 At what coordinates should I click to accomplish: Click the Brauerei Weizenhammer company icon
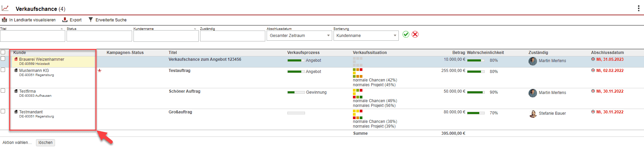click(x=16, y=59)
